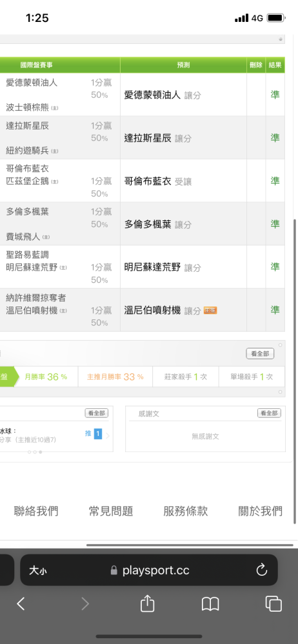Viewport: 298px width, 644px height.
Task: Click the 明尼蘇達荒野 讓分 prediction
Action: click(x=163, y=268)
